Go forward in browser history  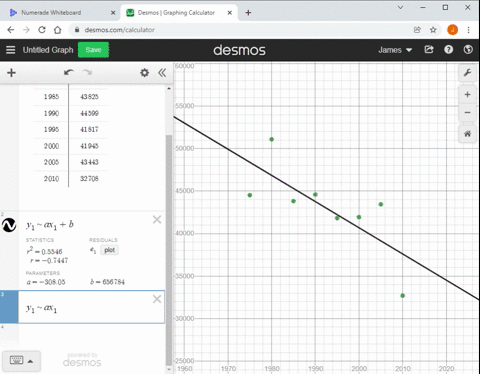click(x=26, y=30)
